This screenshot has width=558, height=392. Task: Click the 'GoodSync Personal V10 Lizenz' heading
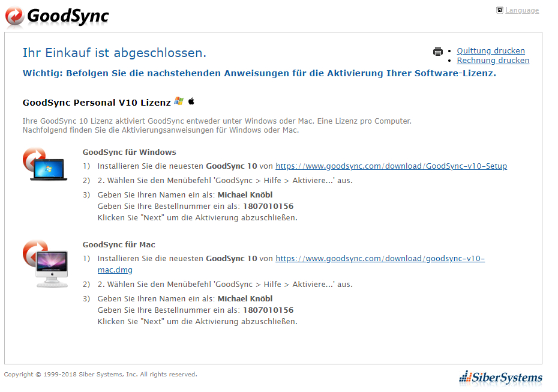97,103
